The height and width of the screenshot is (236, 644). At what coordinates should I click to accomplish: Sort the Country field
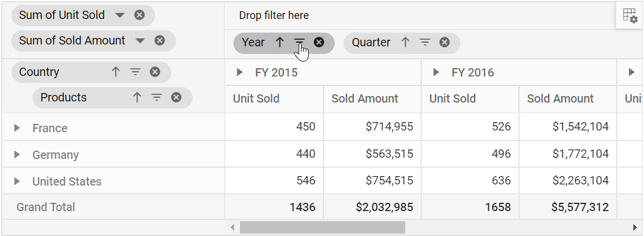point(116,72)
